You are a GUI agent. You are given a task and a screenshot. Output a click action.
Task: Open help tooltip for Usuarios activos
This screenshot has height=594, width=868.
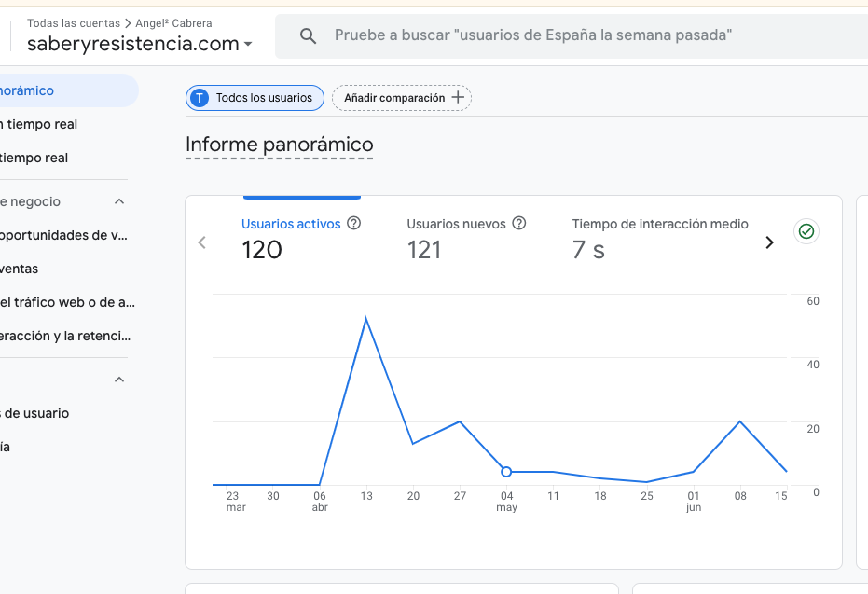pos(353,224)
